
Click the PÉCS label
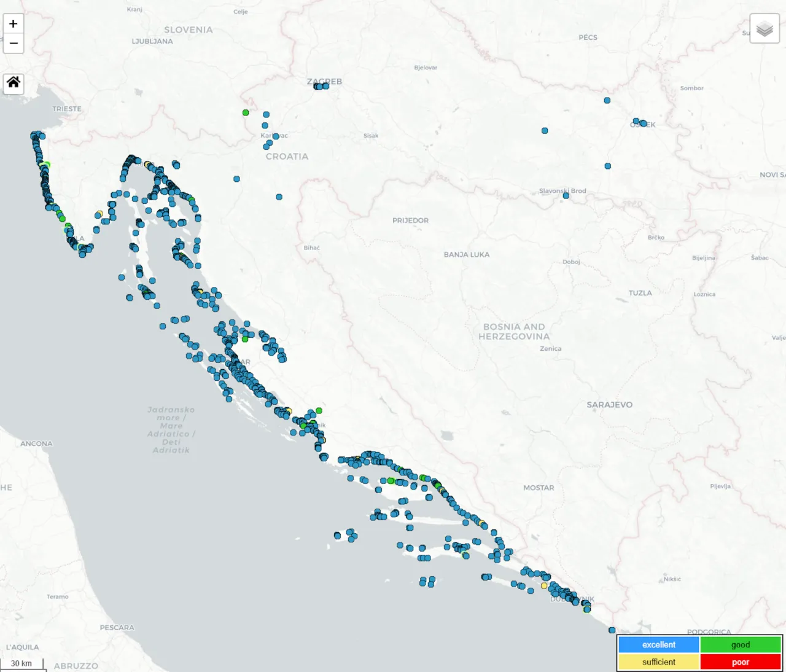tap(588, 37)
